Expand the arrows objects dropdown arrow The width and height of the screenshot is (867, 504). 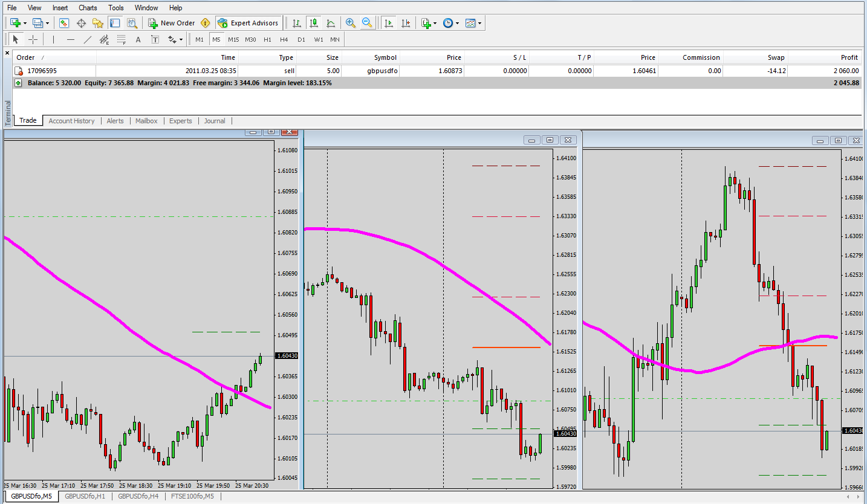[x=181, y=39]
